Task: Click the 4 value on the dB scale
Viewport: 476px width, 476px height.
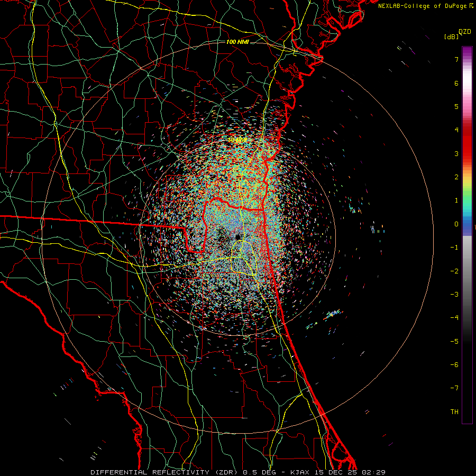Action: (456, 130)
